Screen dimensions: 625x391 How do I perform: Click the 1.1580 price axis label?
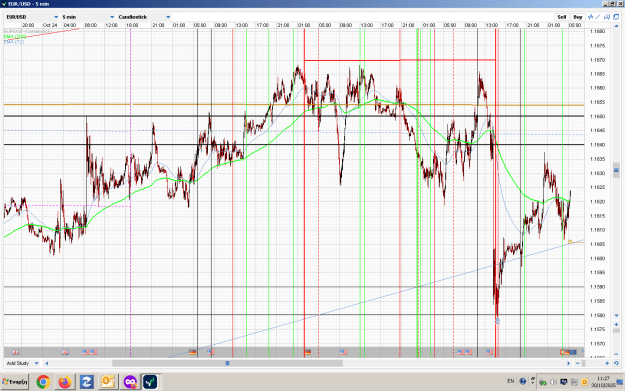597,315
